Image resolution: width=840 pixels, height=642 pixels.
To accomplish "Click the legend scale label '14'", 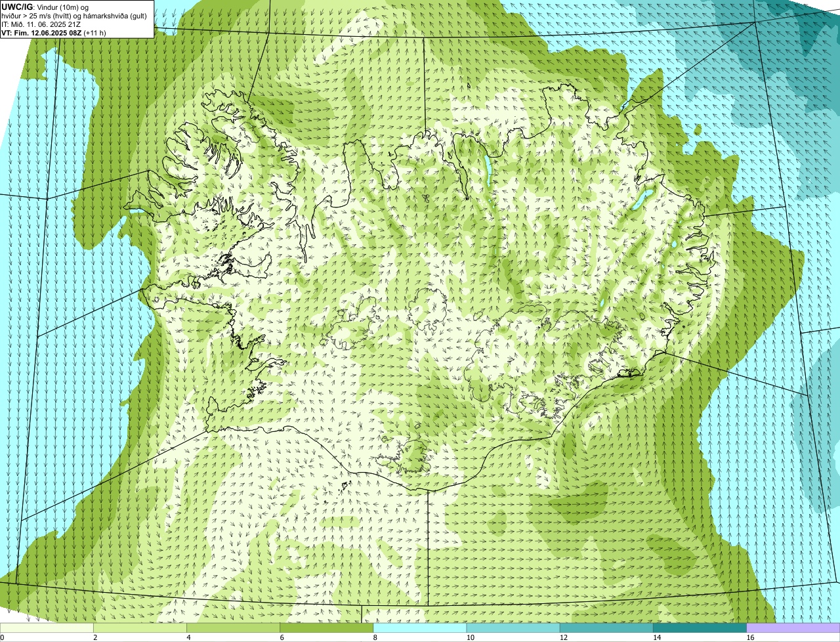I will point(657,637).
